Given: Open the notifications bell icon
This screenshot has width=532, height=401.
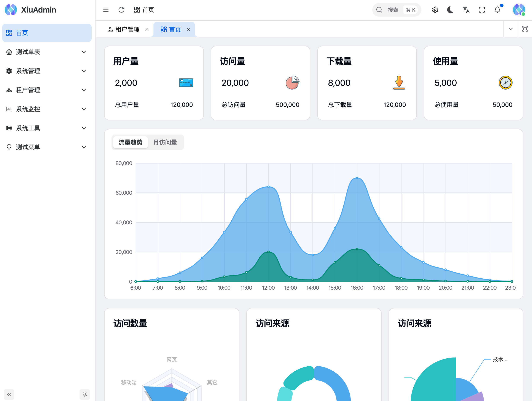Looking at the screenshot, I should coord(497,10).
